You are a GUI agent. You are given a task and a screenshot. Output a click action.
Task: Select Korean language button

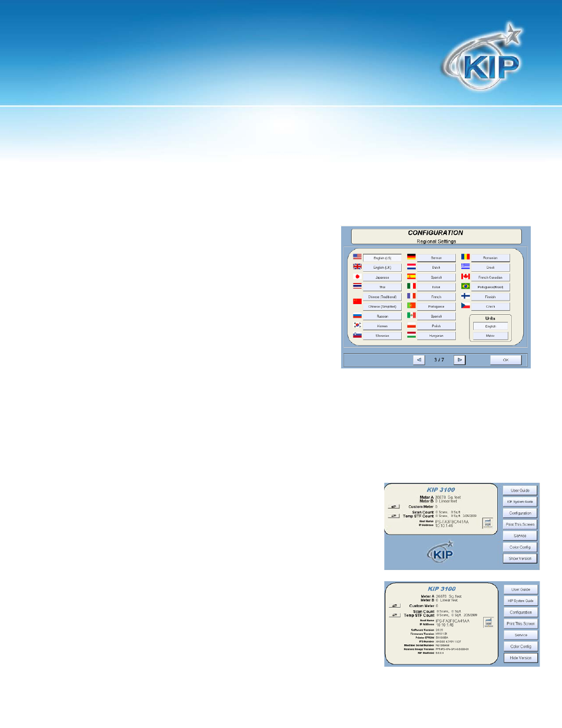coord(382,326)
